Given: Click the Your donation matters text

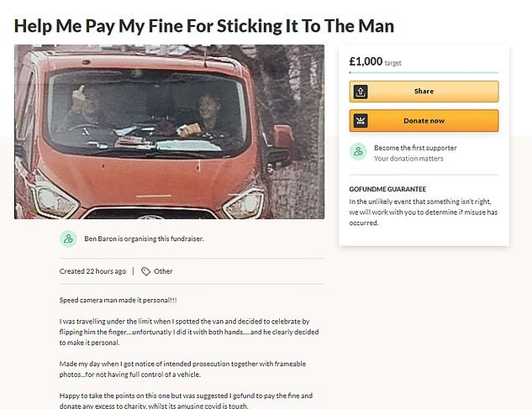Looking at the screenshot, I should (408, 159).
